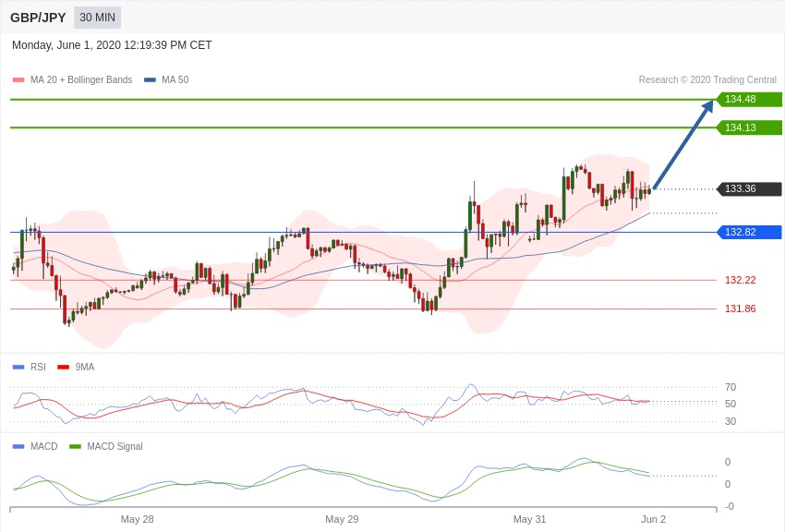Click the 9MA legend label

[85, 367]
